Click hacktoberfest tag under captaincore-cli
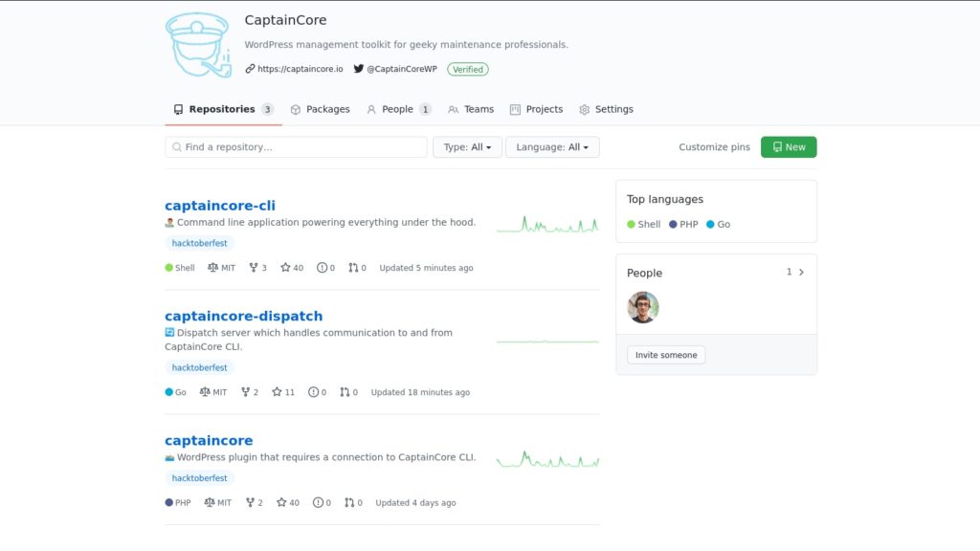Viewport: 980px width, 551px height. (x=199, y=243)
